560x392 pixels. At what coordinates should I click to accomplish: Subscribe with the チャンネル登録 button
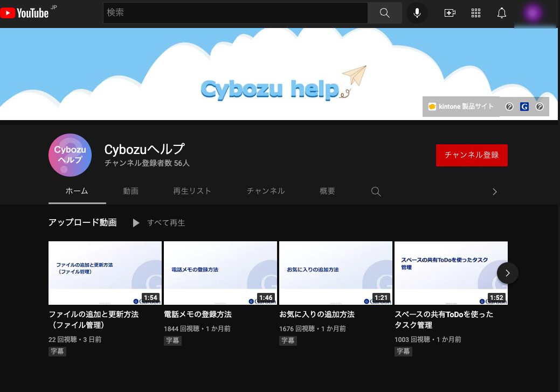(x=472, y=155)
